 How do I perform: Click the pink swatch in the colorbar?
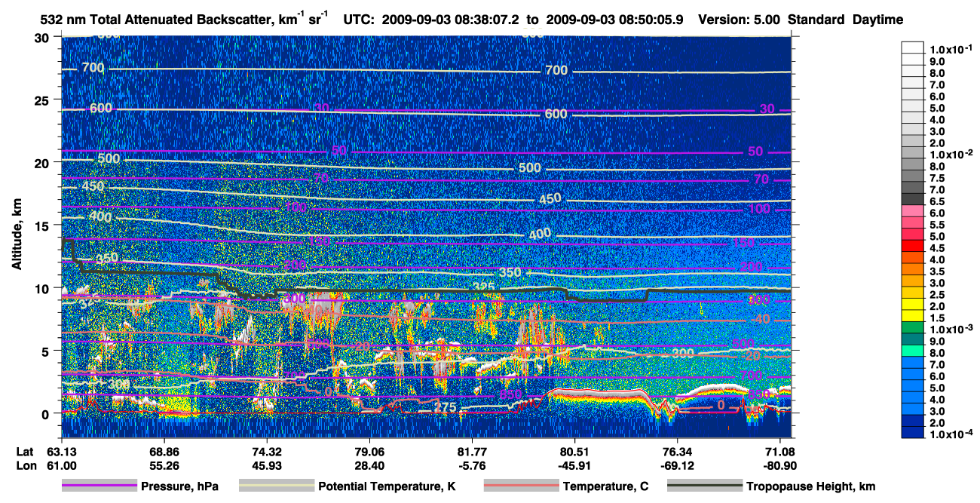click(912, 210)
